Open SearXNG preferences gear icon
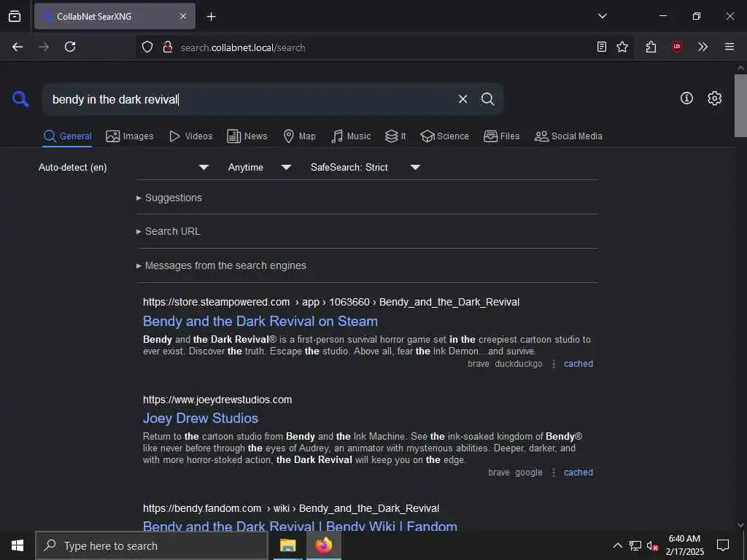The height and width of the screenshot is (560, 747). coord(714,98)
